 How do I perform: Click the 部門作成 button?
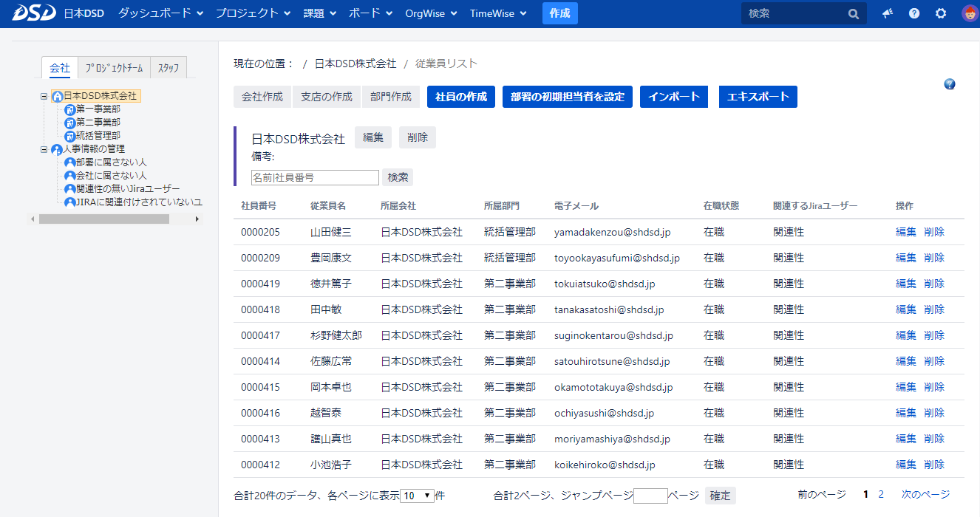[x=391, y=97]
